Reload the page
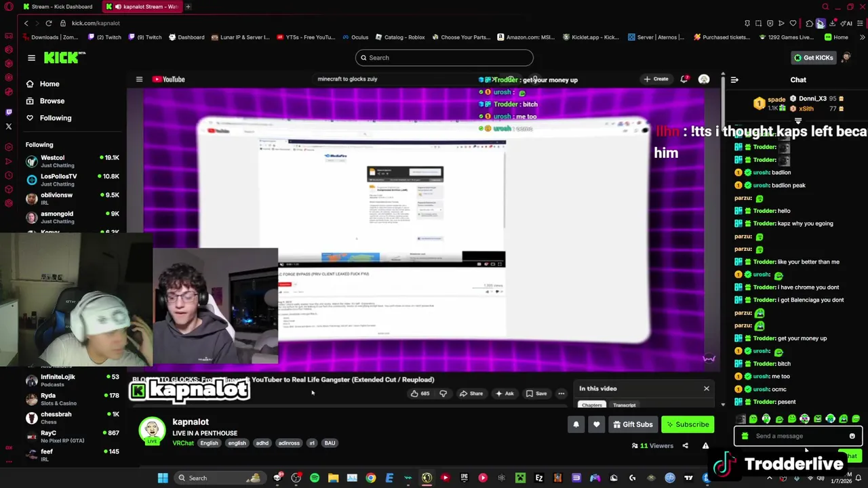868x488 pixels. tap(49, 23)
